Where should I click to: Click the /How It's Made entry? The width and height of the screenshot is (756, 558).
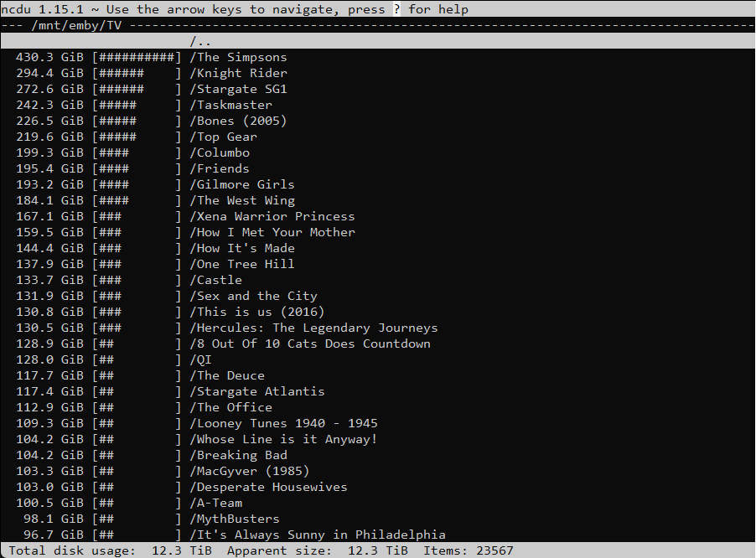coord(377,248)
